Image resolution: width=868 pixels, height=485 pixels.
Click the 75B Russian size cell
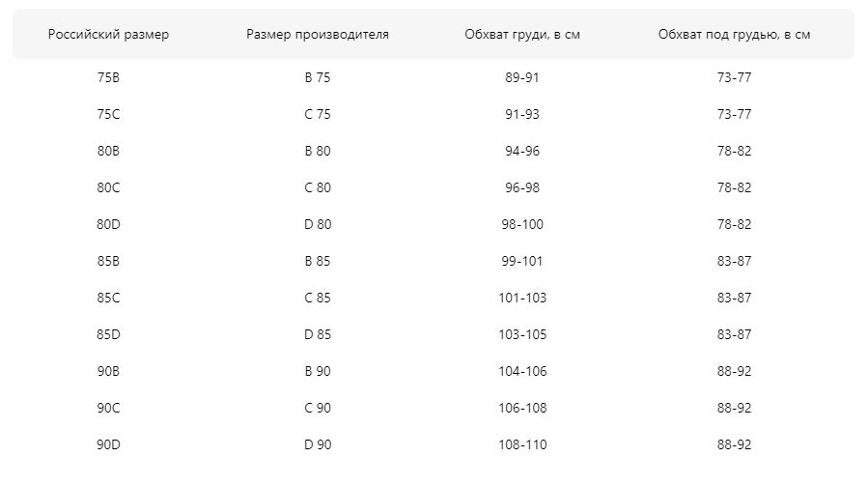coord(108,77)
